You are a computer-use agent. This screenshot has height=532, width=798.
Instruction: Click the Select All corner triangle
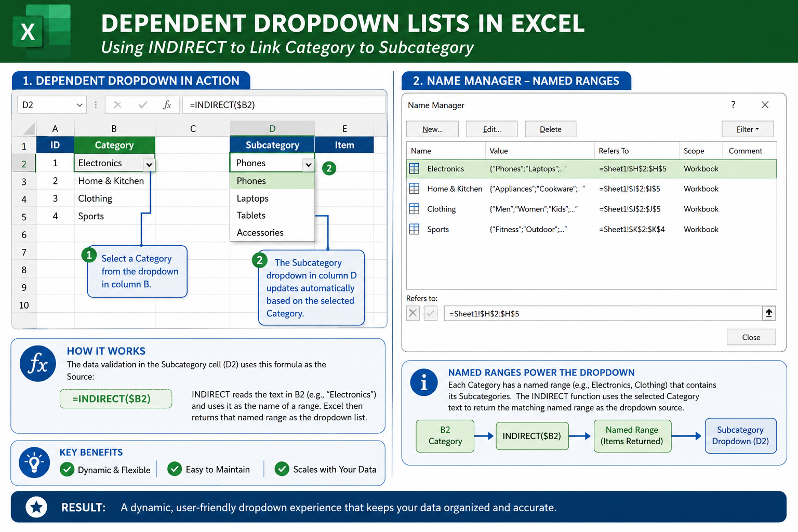tap(29, 128)
